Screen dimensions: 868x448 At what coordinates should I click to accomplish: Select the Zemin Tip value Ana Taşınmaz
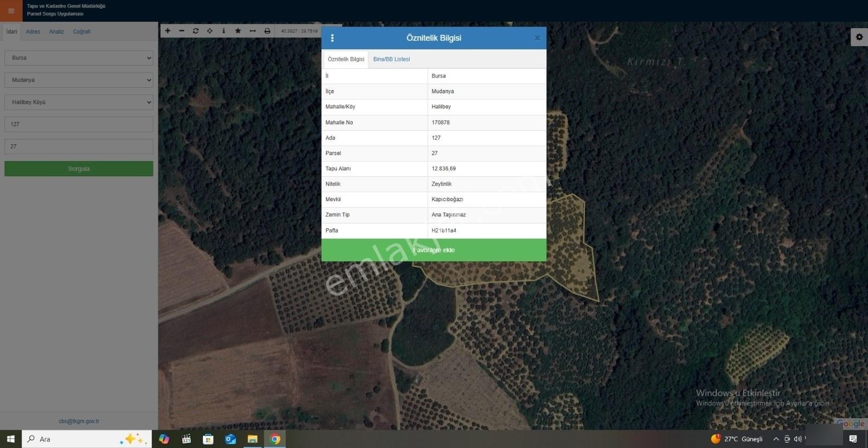point(449,215)
